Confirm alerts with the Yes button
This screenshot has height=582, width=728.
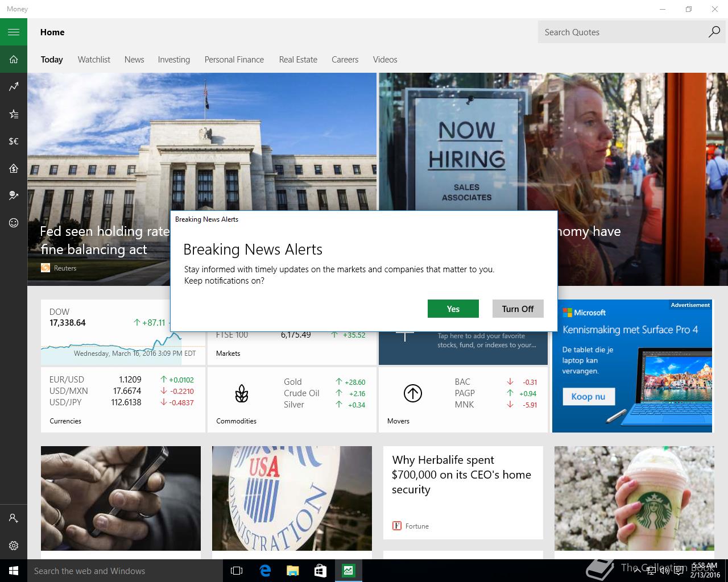tap(453, 309)
